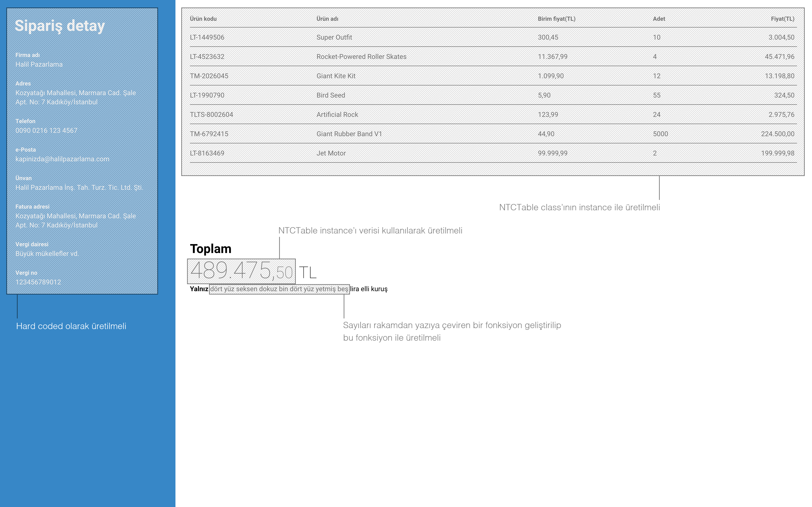The image size is (812, 507).
Task: Click product code TM-2026045
Action: tap(209, 76)
